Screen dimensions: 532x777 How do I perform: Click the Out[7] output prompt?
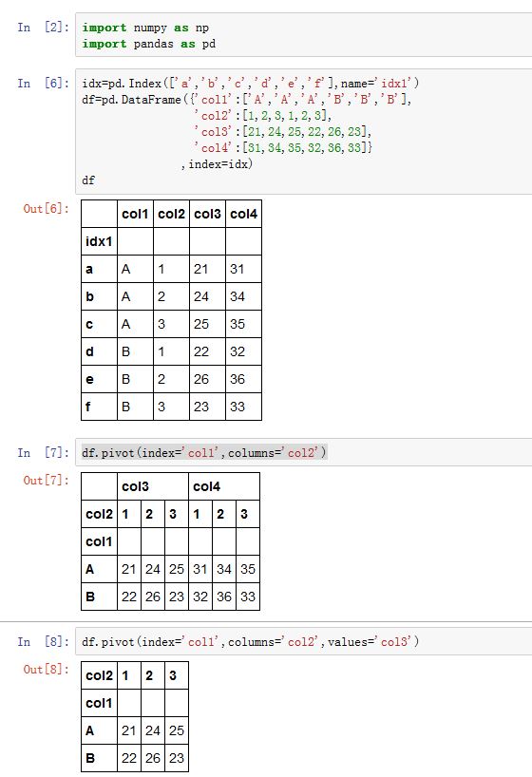point(47,481)
